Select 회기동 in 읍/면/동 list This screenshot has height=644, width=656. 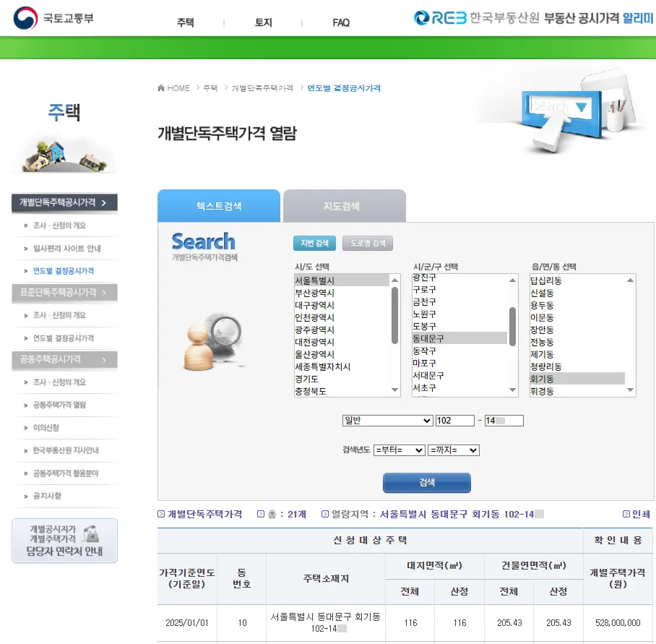click(x=577, y=379)
